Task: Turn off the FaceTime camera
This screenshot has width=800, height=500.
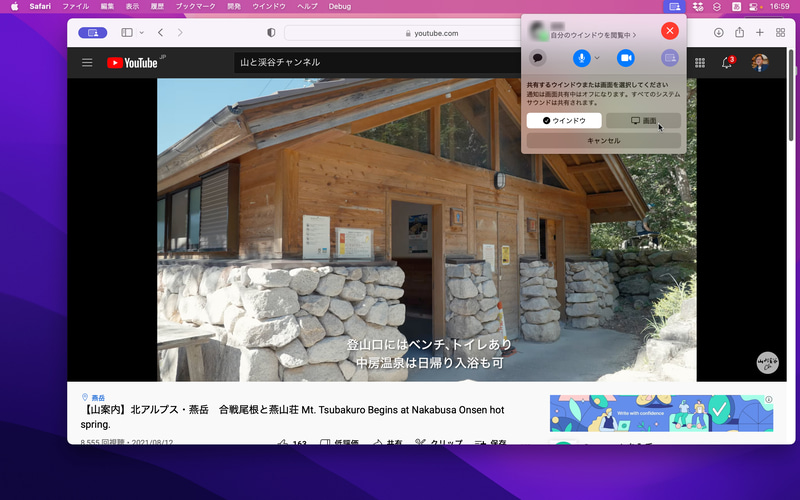Action: coord(626,58)
